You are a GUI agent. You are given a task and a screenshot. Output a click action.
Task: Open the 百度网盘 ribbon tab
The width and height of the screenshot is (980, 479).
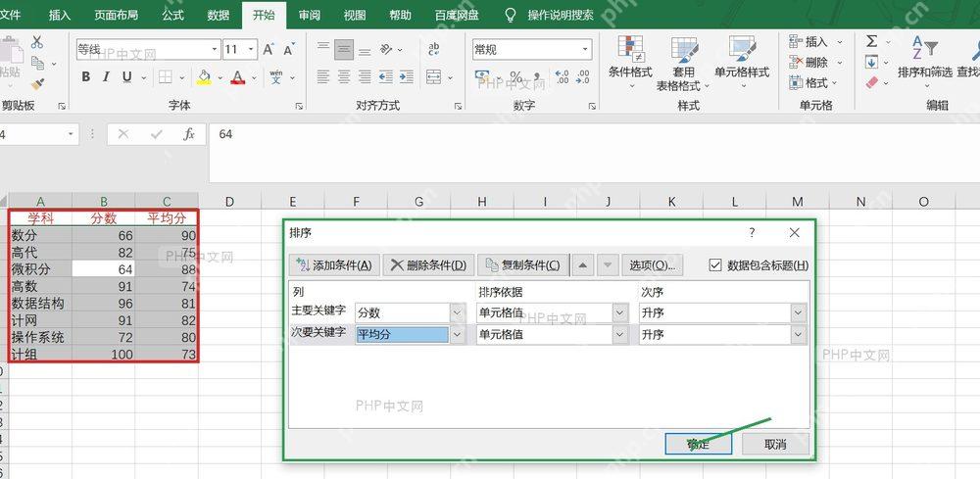[x=457, y=15]
